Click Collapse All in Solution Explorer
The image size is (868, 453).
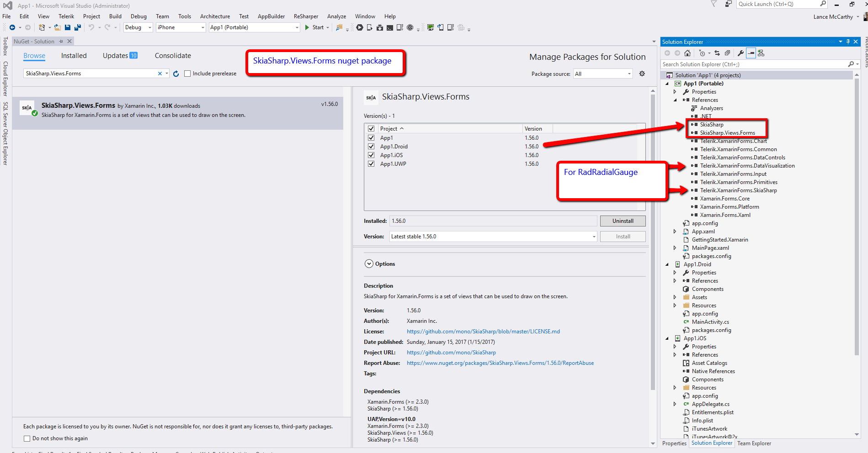click(727, 53)
